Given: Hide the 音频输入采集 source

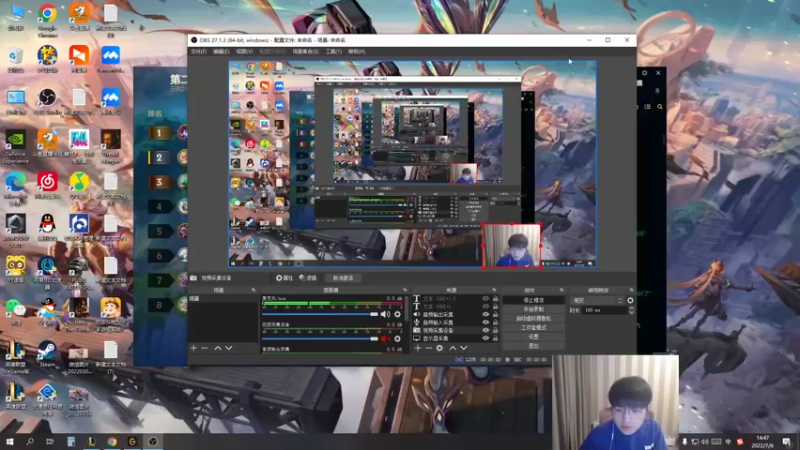Looking at the screenshot, I should point(485,322).
